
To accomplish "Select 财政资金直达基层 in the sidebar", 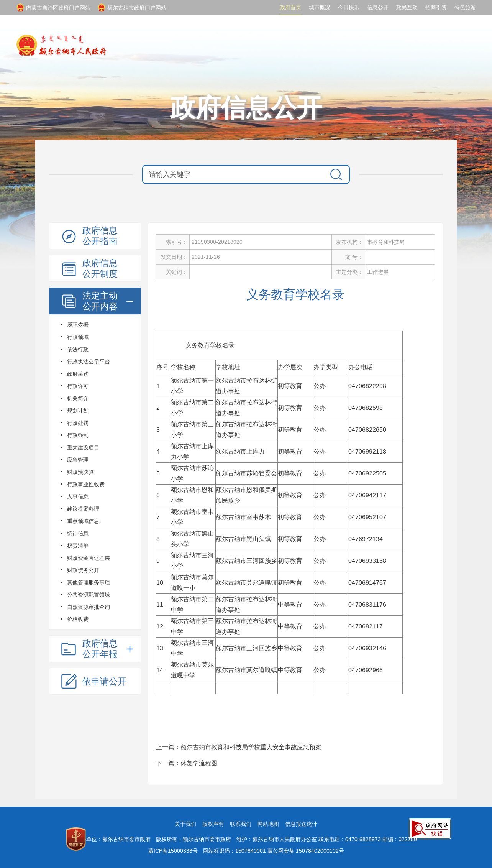I will click(x=89, y=558).
